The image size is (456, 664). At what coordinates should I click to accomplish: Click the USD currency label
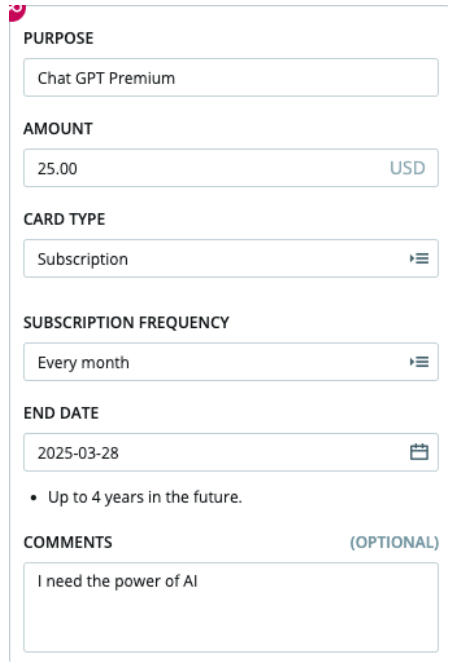[407, 168]
